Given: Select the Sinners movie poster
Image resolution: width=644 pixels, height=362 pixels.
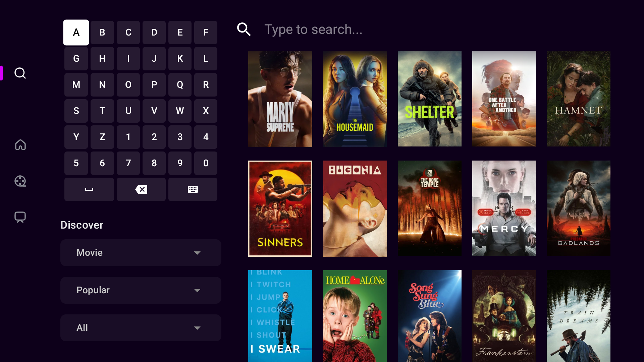Looking at the screenshot, I should [280, 208].
